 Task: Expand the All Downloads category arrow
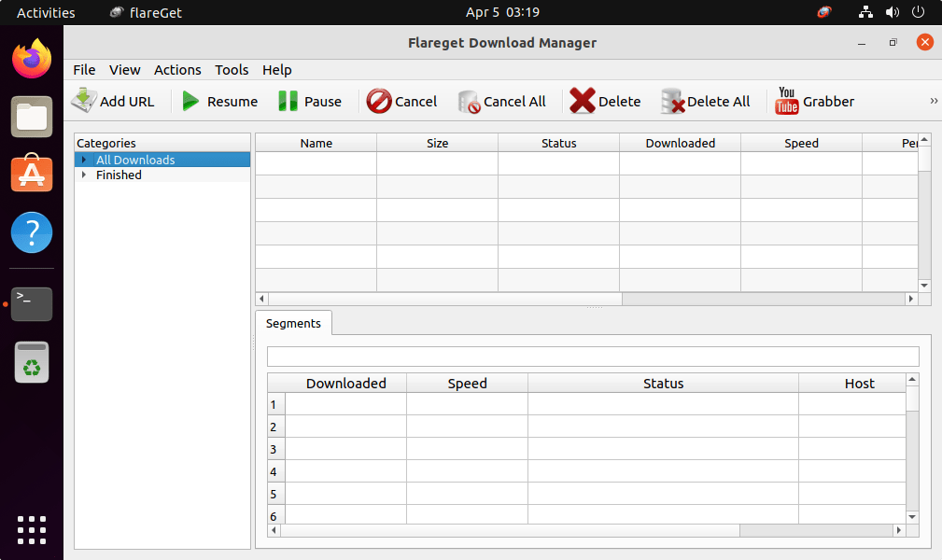(x=84, y=160)
